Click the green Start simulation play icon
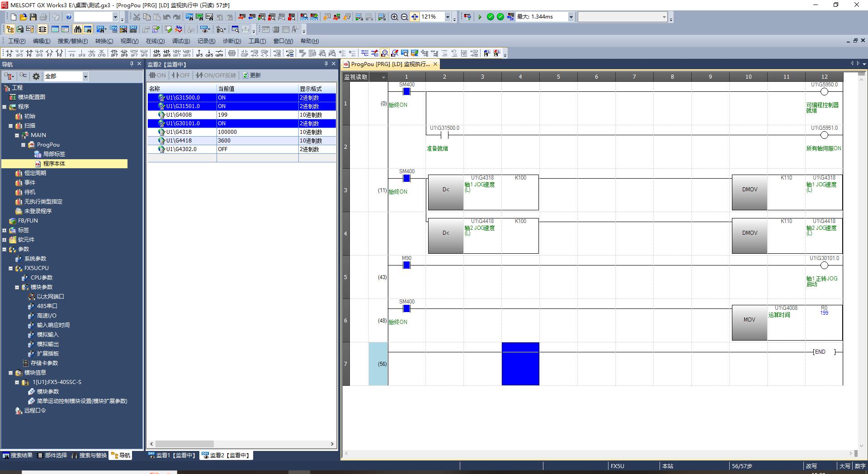The image size is (868, 474). click(x=480, y=17)
